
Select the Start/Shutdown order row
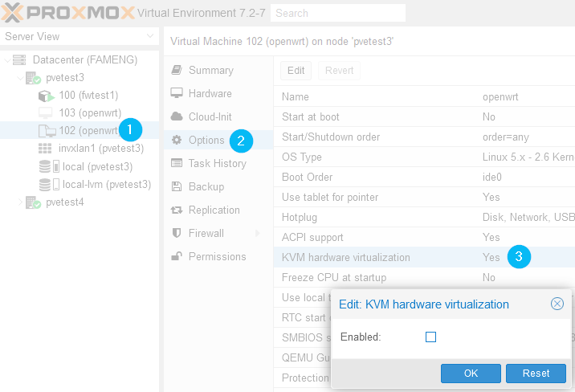(424, 137)
